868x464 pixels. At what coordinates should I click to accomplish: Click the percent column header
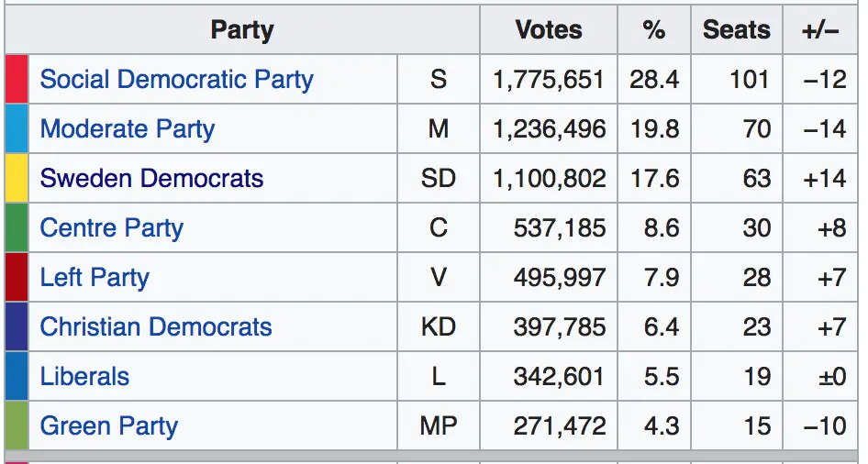653,30
